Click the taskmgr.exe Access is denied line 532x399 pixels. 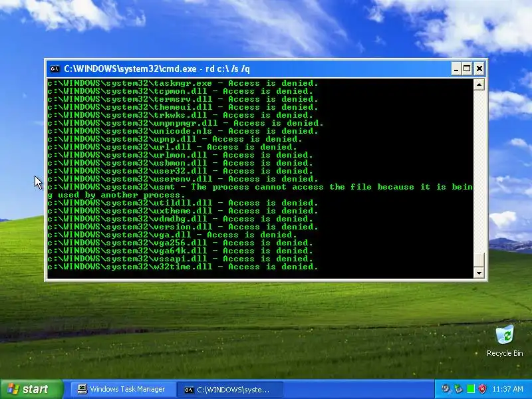tap(183, 83)
